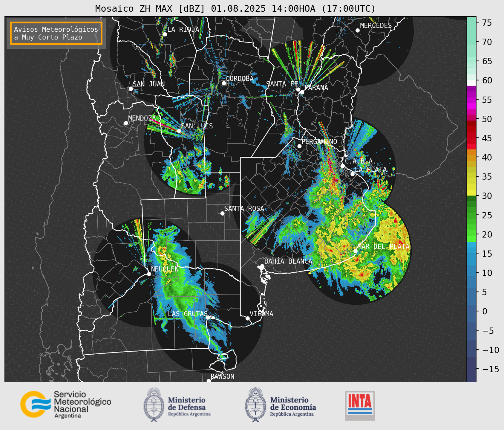Click the 14:00HOA (17:00UTC) timestamp text
The height and width of the screenshot is (430, 504).
click(x=323, y=9)
